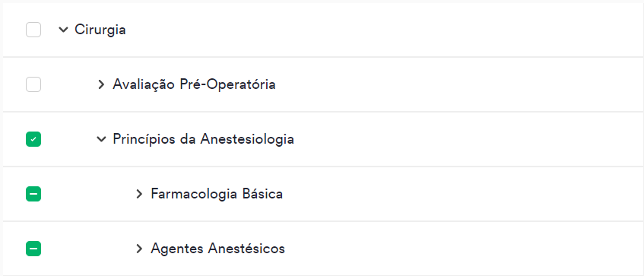
Task: Toggle the partial Farmacologia Básica checkbox
Action: point(33,194)
